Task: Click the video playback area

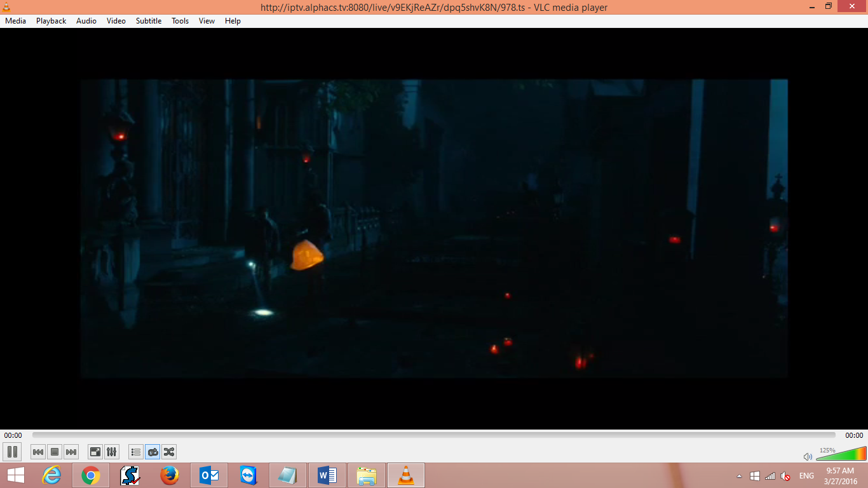Action: 434,229
